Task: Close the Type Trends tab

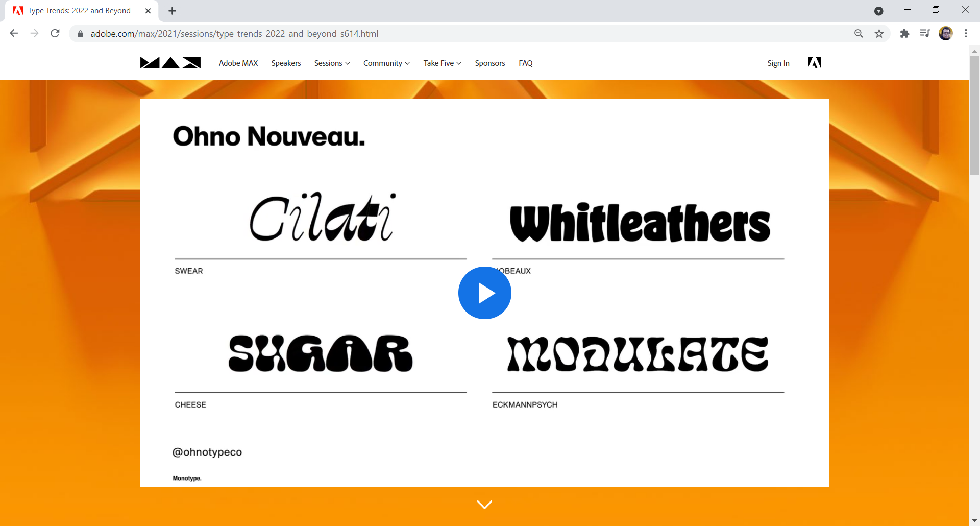Action: (x=148, y=11)
